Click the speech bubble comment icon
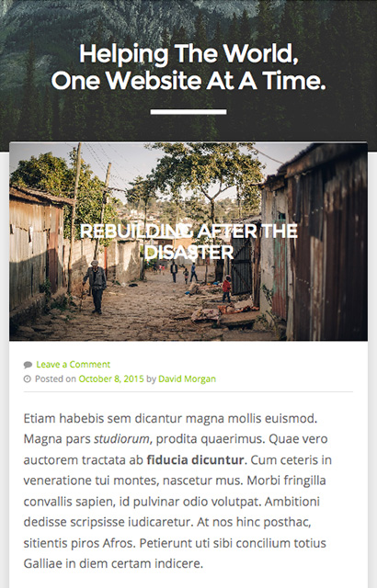This screenshot has height=588, width=377. 28,365
